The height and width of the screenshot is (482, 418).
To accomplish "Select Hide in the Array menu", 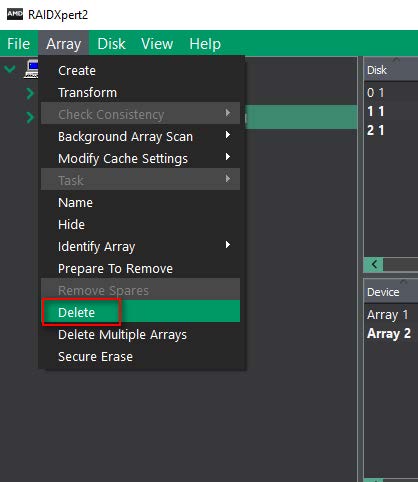I will [x=140, y=225].
